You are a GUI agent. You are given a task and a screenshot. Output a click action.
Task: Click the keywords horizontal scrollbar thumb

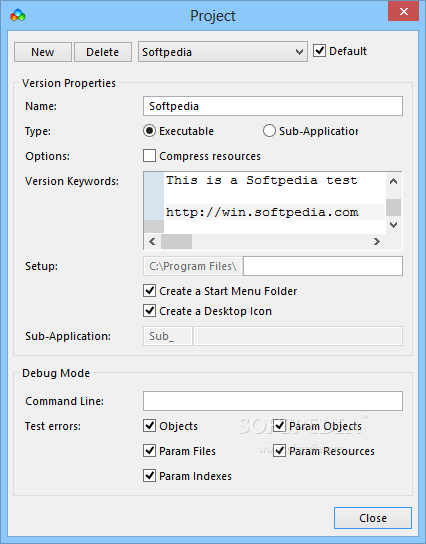point(176,241)
